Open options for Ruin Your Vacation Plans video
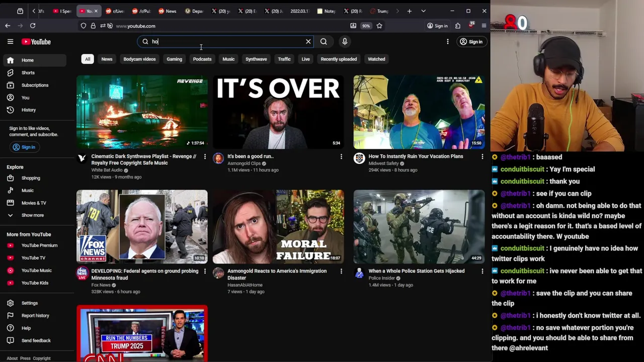This screenshot has width=644, height=362. [482, 157]
